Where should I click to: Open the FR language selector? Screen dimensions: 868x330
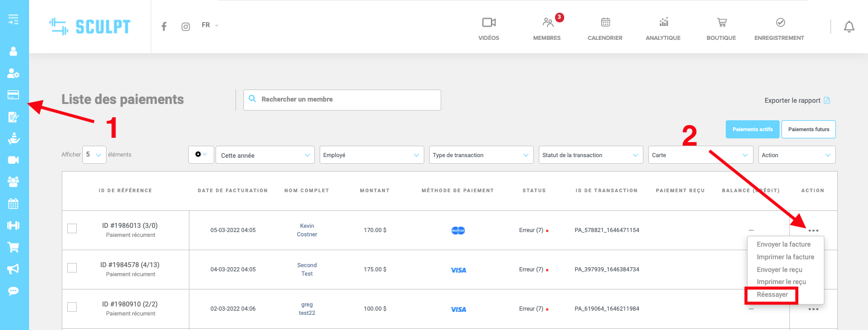tap(209, 25)
